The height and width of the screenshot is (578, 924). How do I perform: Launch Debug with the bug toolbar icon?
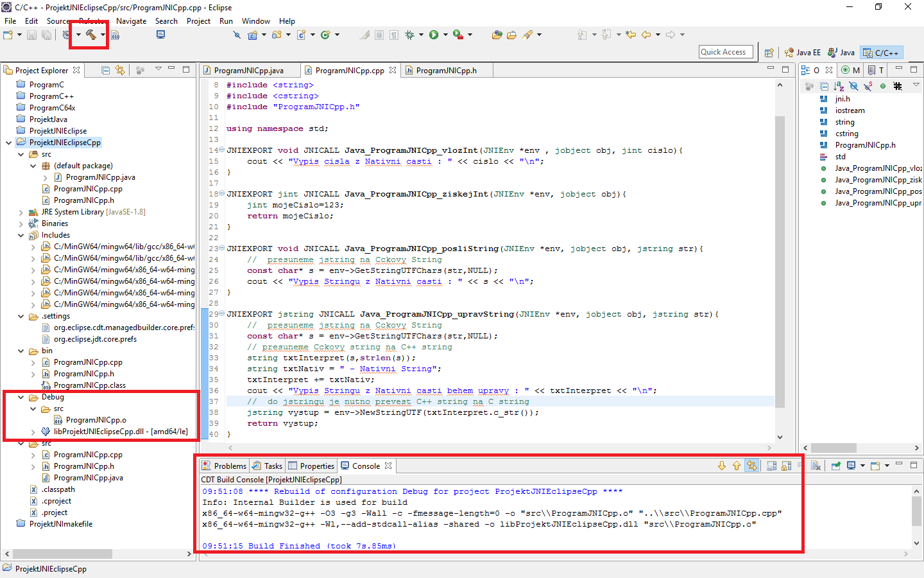[410, 35]
